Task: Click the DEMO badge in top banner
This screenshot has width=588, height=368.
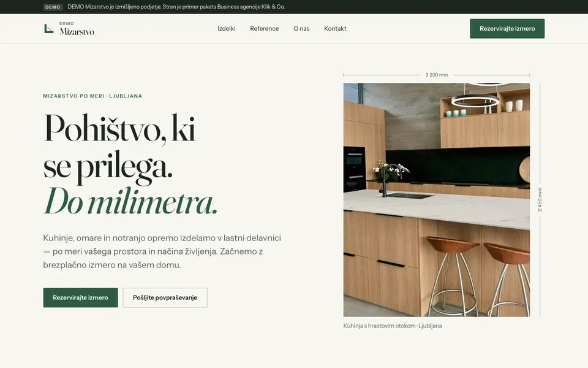Action: tap(53, 7)
